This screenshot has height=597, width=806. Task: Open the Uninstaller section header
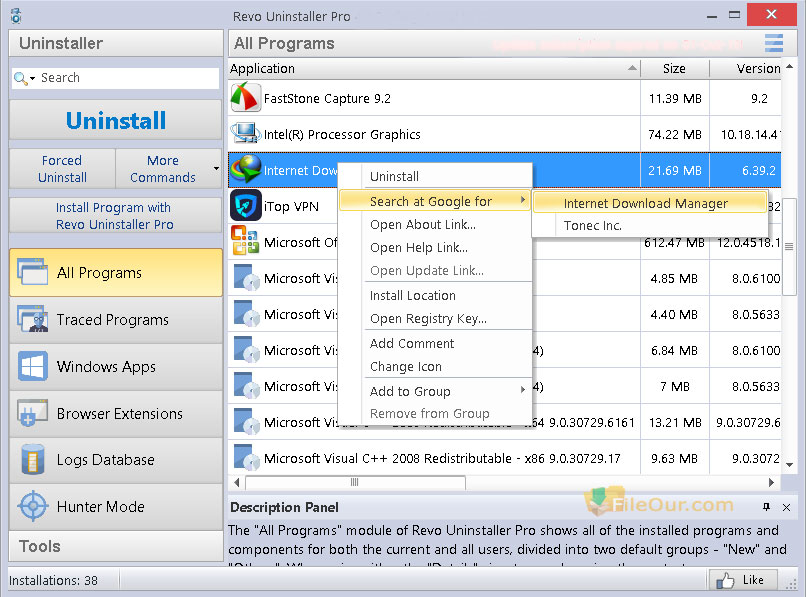pyautogui.click(x=116, y=43)
